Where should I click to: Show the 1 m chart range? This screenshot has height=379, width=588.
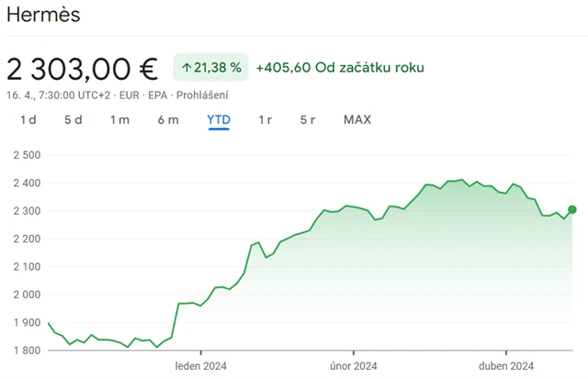[x=119, y=120]
